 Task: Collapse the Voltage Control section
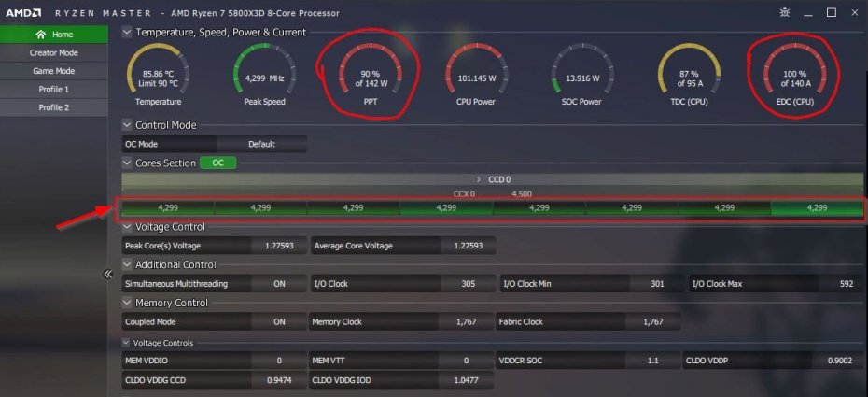coord(127,226)
